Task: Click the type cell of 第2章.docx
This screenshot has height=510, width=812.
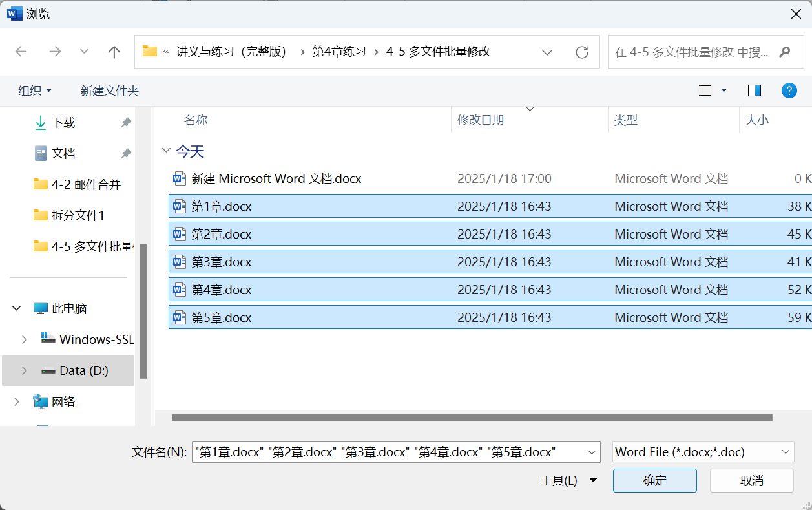Action: click(671, 234)
